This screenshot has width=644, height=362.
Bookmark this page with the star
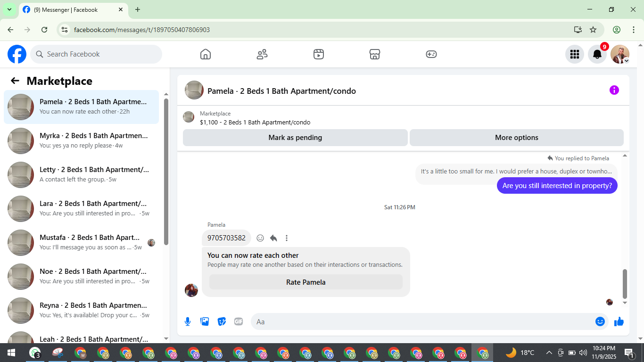(x=593, y=30)
